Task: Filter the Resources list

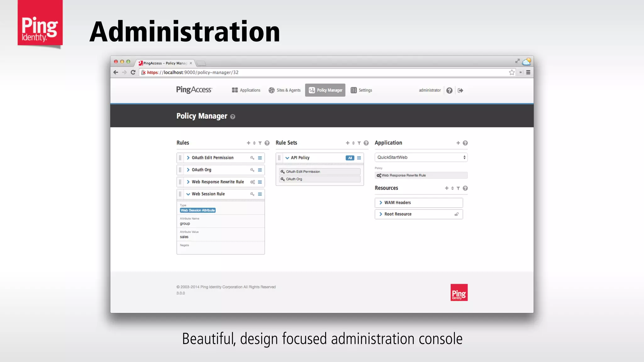Action: 458,188
